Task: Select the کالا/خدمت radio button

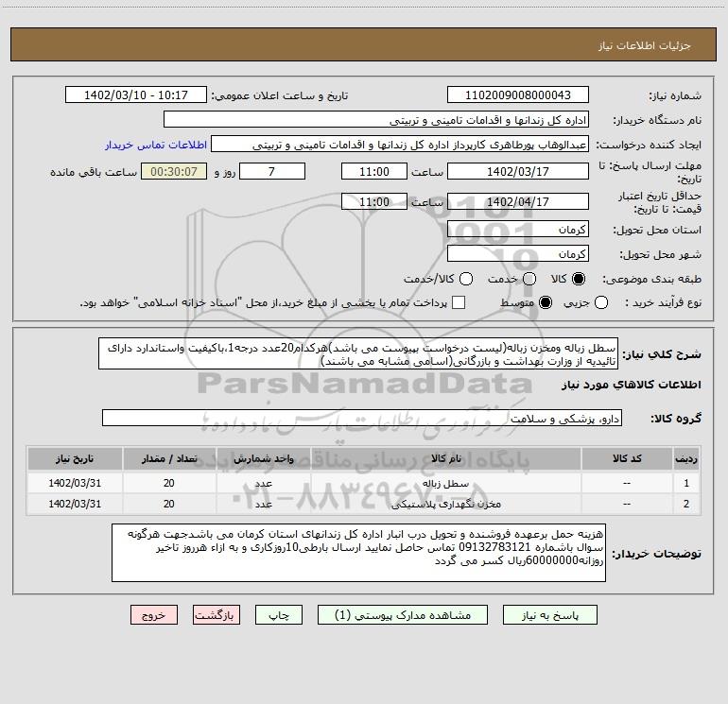Action: coord(466,279)
